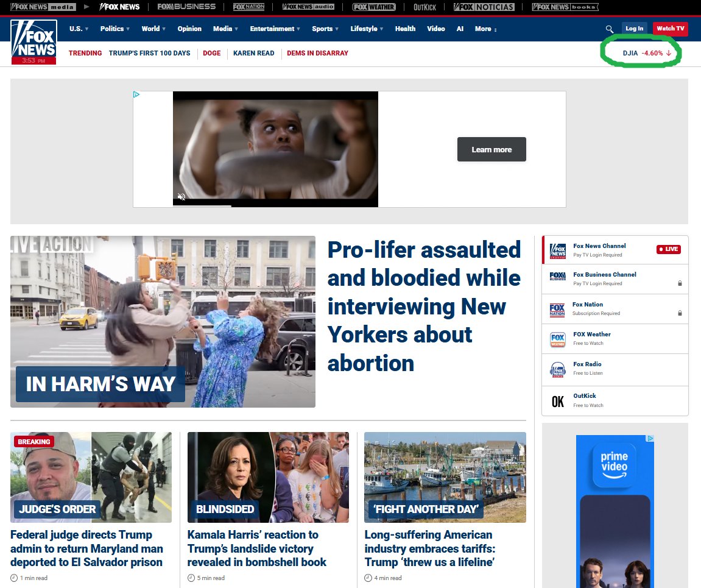Click the Log In button
The image size is (701, 588).
pos(635,29)
